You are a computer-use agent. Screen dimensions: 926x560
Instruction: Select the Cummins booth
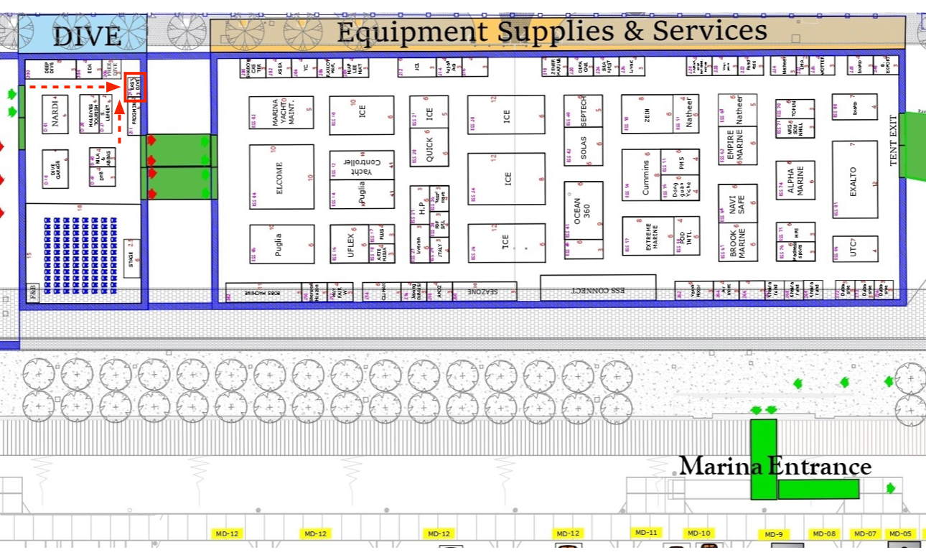[640, 176]
